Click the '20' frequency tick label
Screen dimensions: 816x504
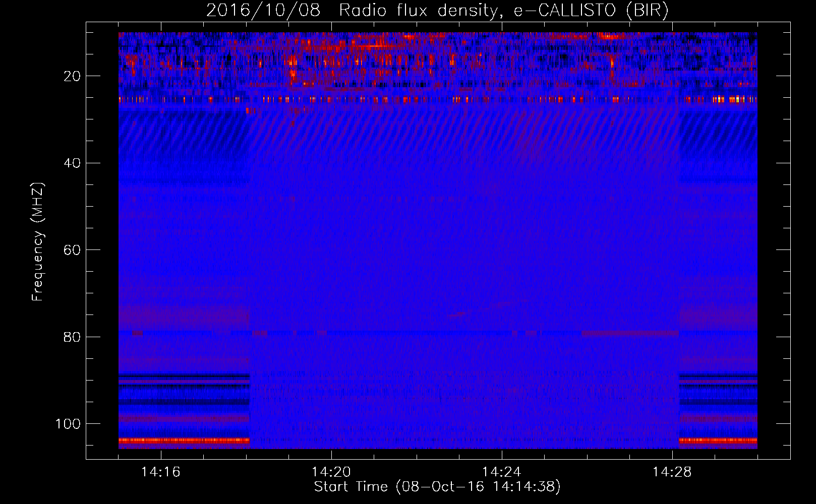coord(72,76)
